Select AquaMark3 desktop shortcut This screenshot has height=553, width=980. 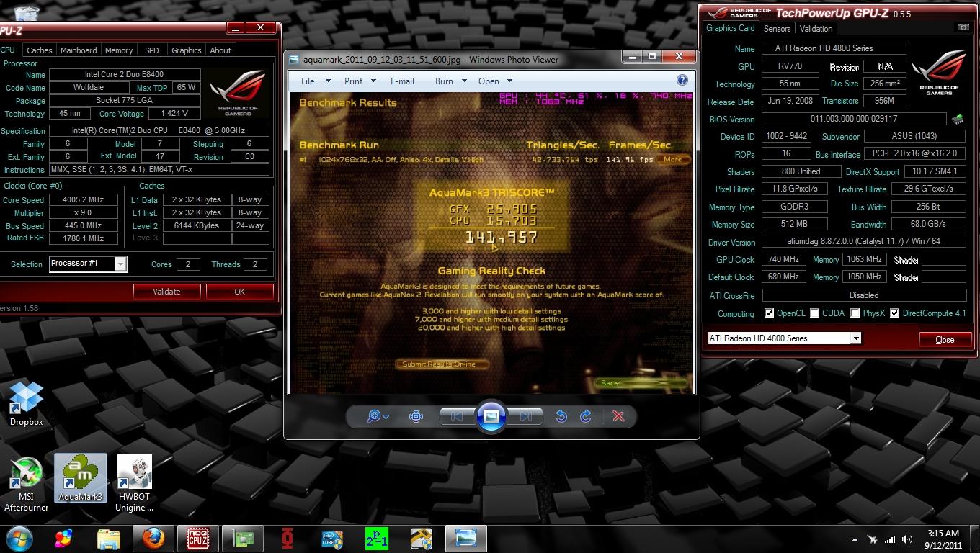click(x=81, y=478)
